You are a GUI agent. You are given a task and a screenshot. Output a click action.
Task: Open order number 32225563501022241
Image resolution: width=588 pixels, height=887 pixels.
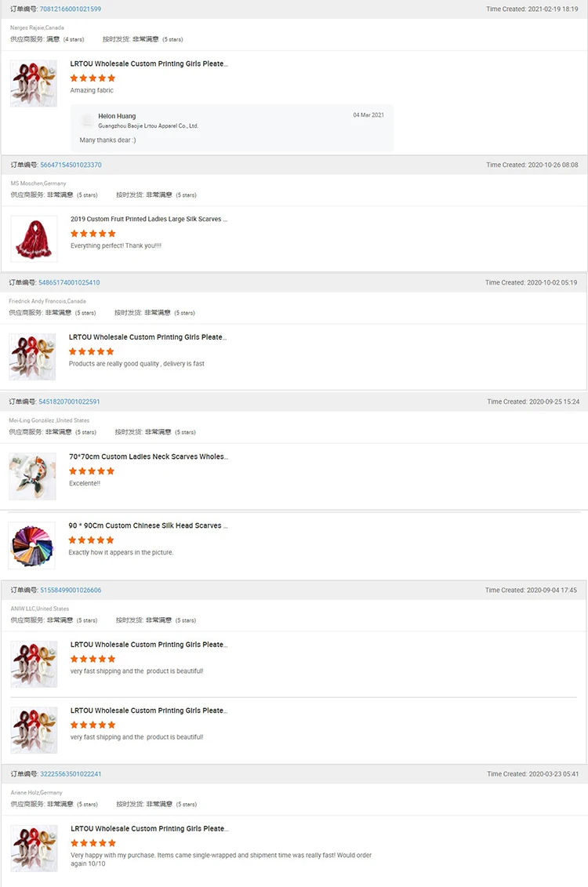click(71, 774)
